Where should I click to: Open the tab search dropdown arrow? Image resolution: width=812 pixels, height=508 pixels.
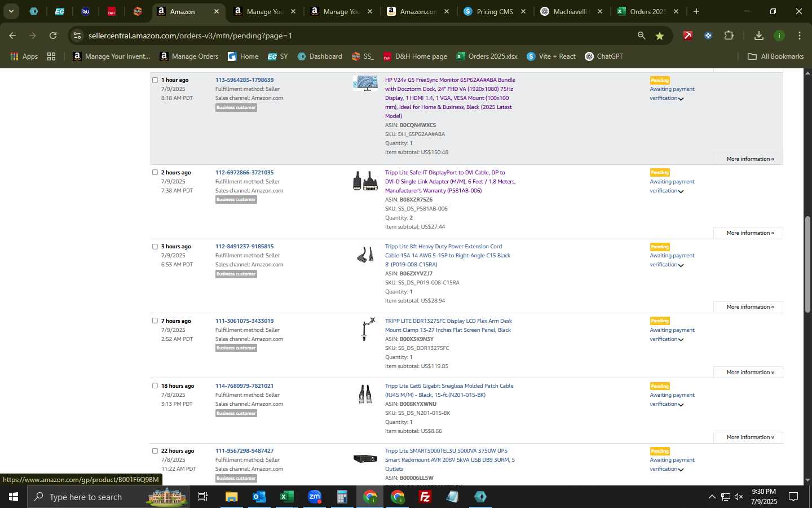11,11
